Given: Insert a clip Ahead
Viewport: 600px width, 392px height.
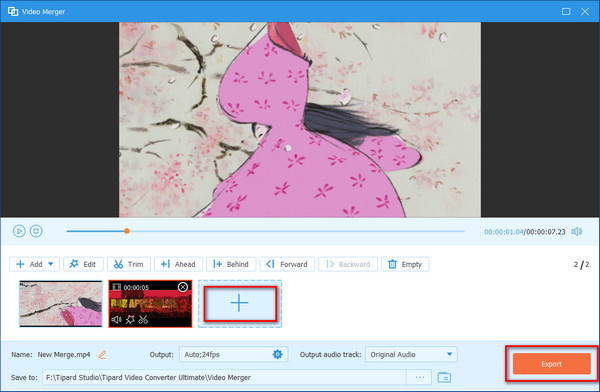Looking at the screenshot, I should coord(178,264).
